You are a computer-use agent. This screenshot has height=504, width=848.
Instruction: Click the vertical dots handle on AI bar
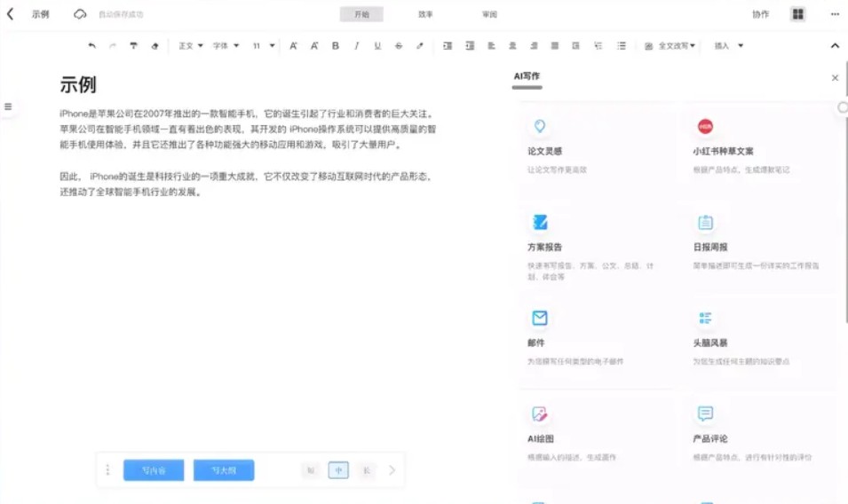[107, 470]
